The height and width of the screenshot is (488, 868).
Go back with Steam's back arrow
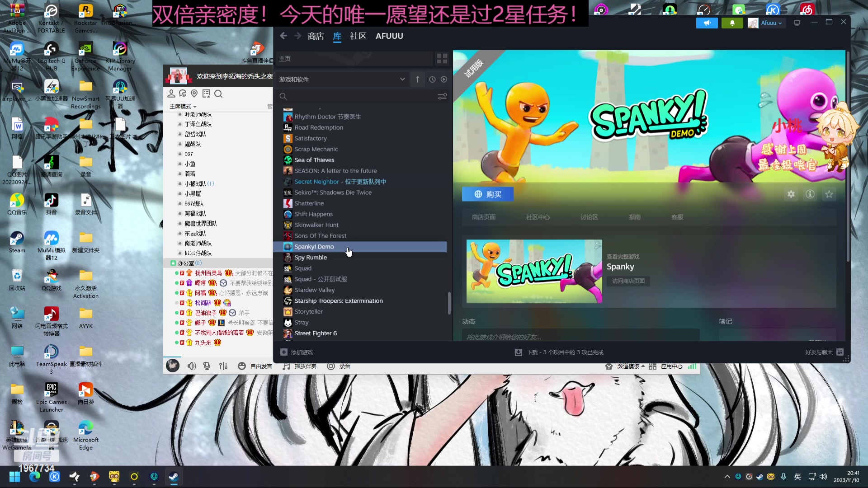(283, 36)
